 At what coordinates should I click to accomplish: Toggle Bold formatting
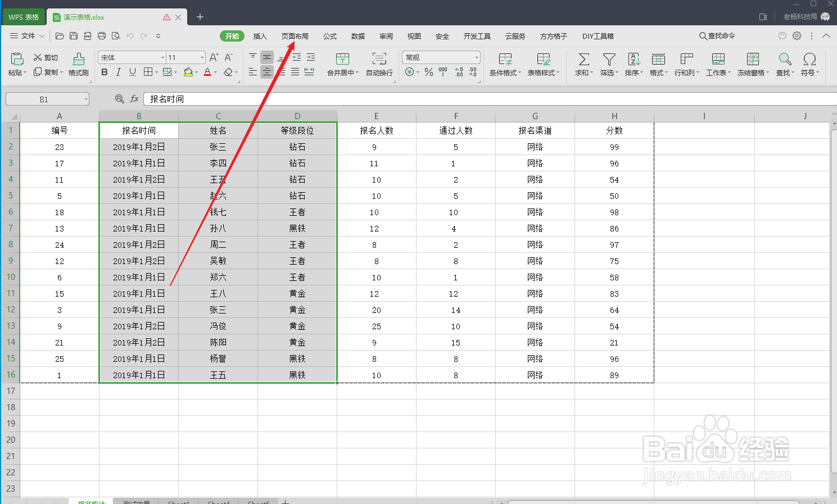[104, 72]
